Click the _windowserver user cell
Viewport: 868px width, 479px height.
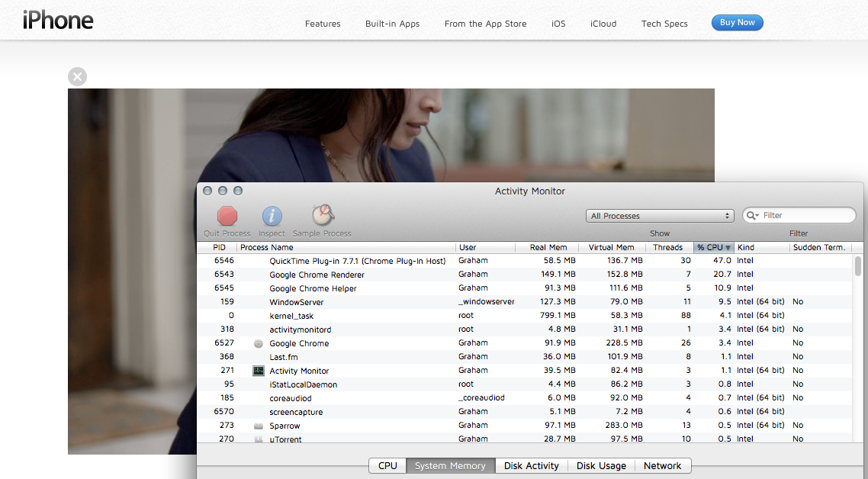click(486, 302)
